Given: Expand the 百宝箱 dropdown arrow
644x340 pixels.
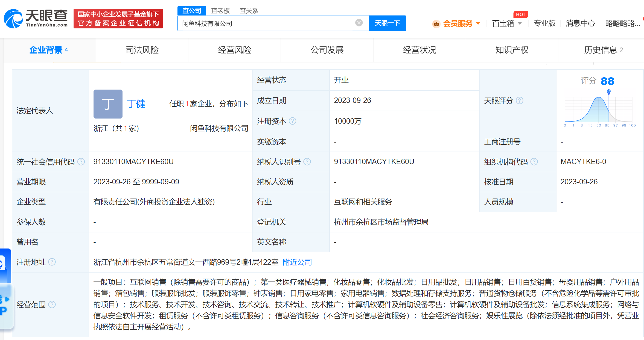Looking at the screenshot, I should [x=520, y=23].
